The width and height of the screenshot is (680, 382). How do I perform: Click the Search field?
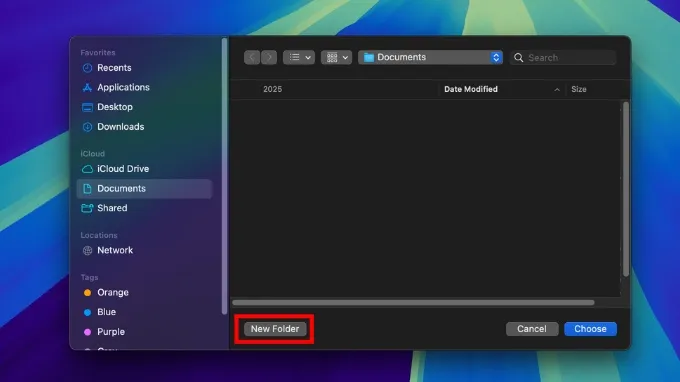pos(563,57)
